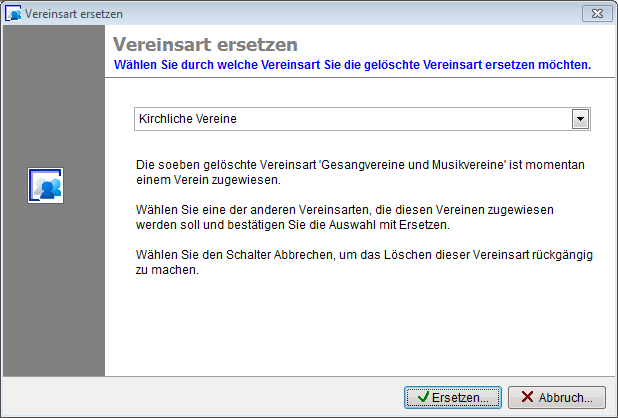Cancel the deletion via the Abbruch button
This screenshot has height=418, width=618.
pos(556,397)
